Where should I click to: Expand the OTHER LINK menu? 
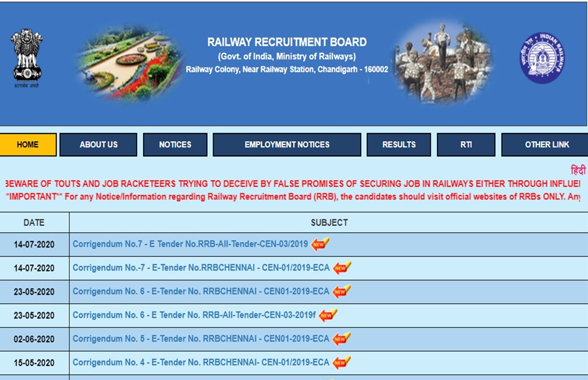[547, 144]
